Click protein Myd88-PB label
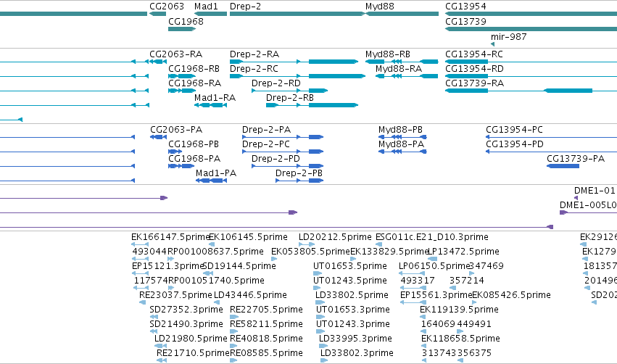Image resolution: width=617 pixels, height=364 pixels. point(400,130)
